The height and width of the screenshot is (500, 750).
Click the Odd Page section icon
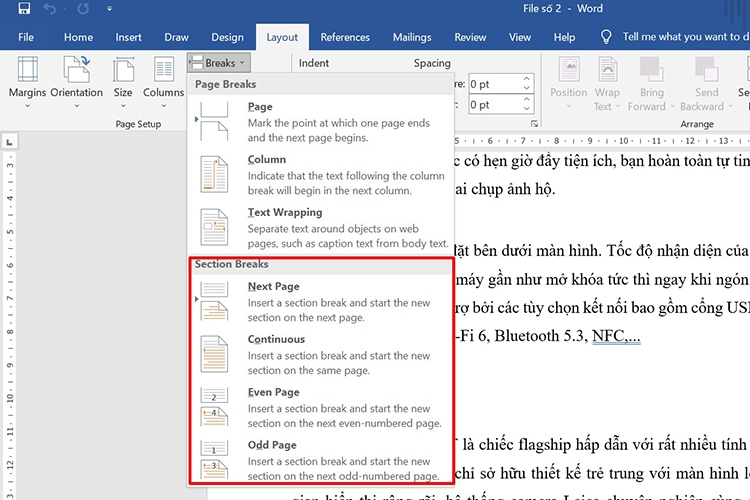pyautogui.click(x=214, y=459)
